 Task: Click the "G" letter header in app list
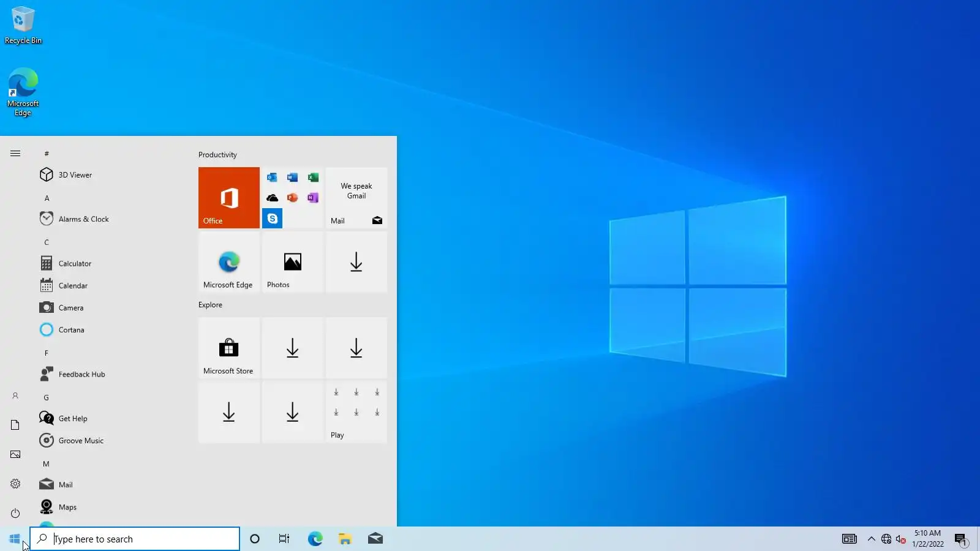tap(47, 398)
